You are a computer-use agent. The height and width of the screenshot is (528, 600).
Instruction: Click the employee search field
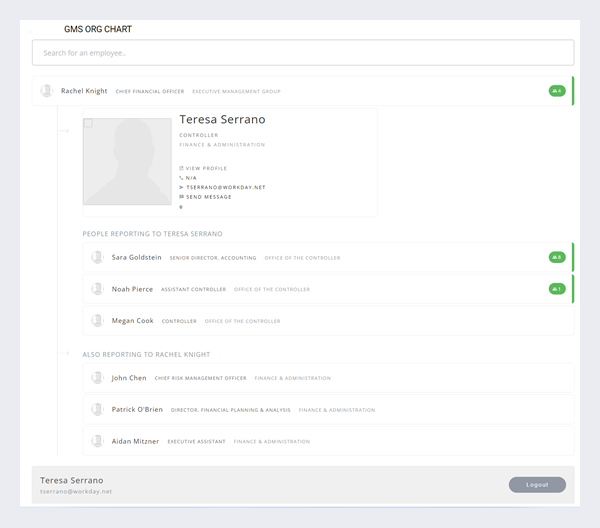(303, 53)
